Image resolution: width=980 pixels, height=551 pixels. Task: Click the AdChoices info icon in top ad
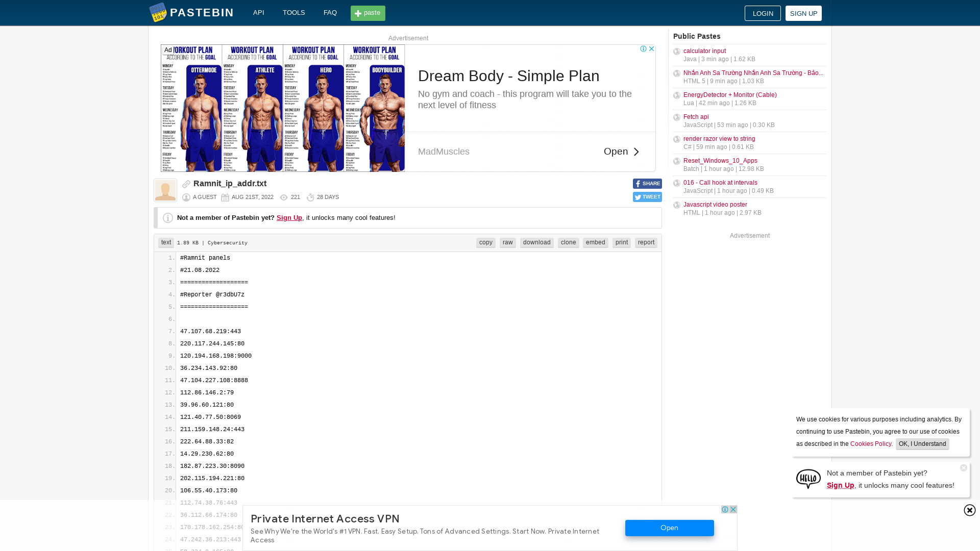tap(643, 49)
